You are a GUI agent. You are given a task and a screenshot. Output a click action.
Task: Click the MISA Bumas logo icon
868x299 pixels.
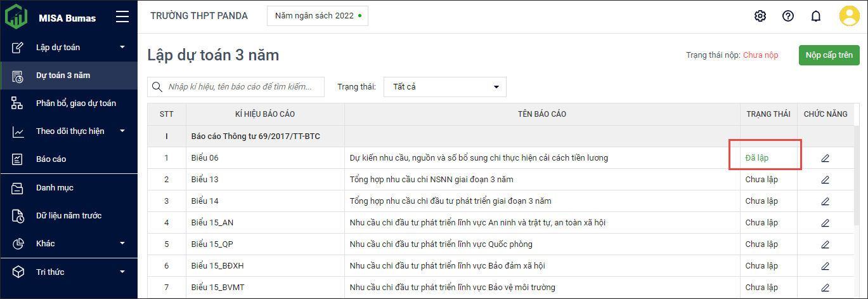point(16,17)
